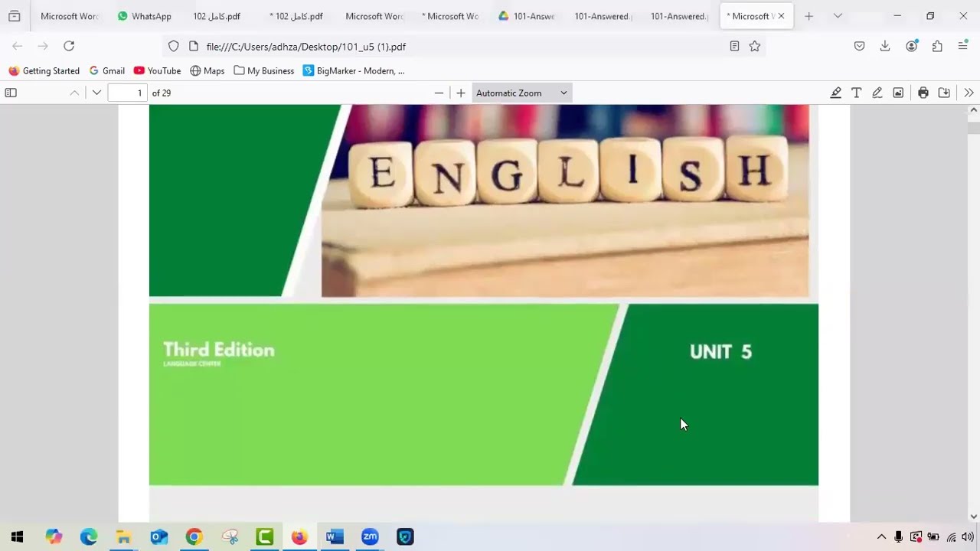
Task: Click the PDF zoom out minus button
Action: pyautogui.click(x=439, y=93)
